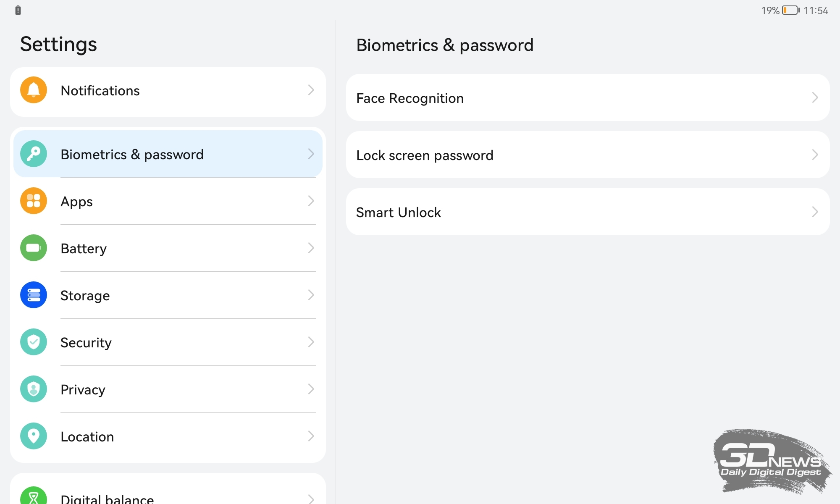Open the blue Storage icon
Screen dimensions: 840x504
(x=34, y=295)
